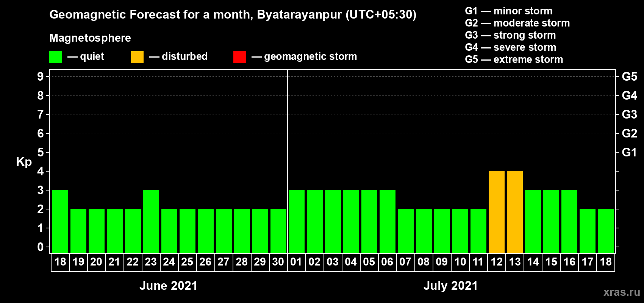Select the green bar for June 23
Viewport: 644px width, 303px height.
151,222
